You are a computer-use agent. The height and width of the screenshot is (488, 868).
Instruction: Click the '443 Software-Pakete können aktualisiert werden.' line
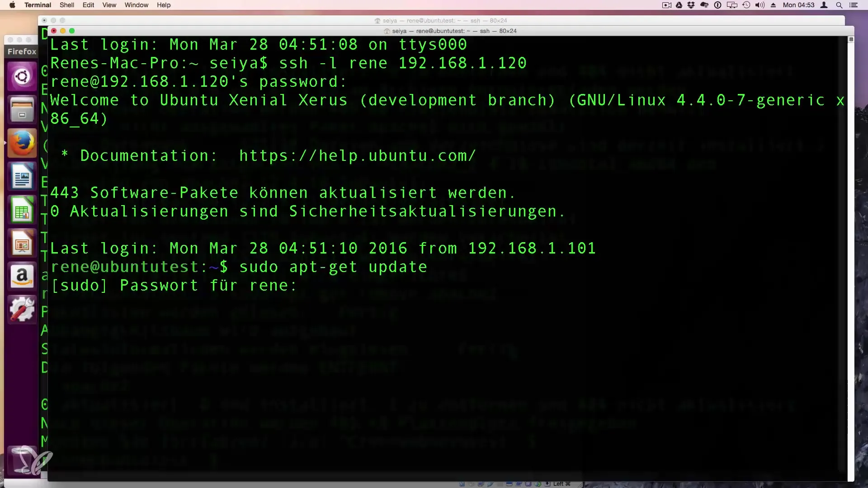(283, 192)
